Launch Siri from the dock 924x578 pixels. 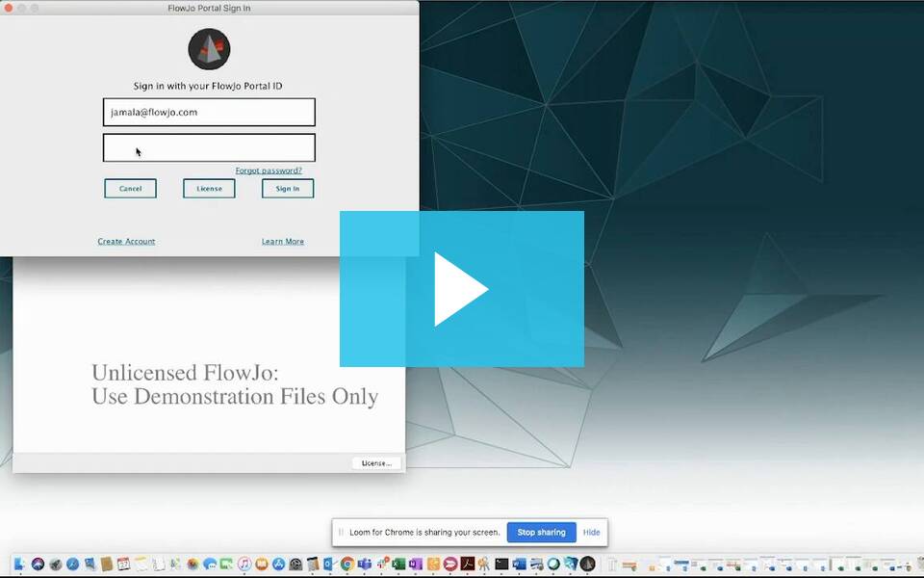38,564
